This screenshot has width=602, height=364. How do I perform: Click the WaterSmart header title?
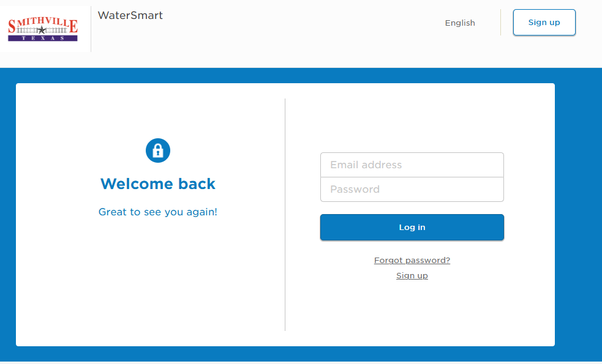(130, 15)
